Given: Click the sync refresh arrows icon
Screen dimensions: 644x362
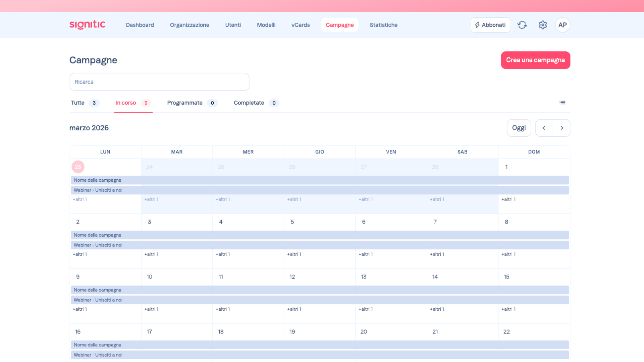Looking at the screenshot, I should click(522, 25).
